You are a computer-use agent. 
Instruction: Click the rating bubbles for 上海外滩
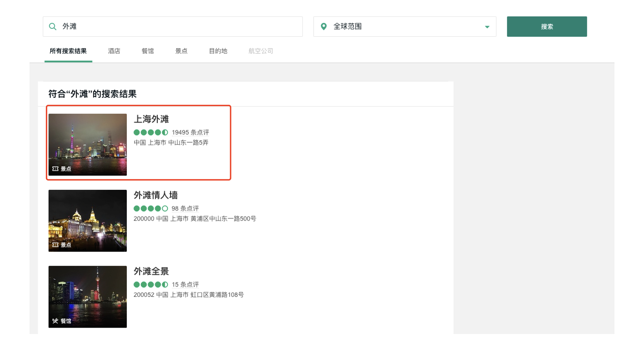tap(150, 132)
